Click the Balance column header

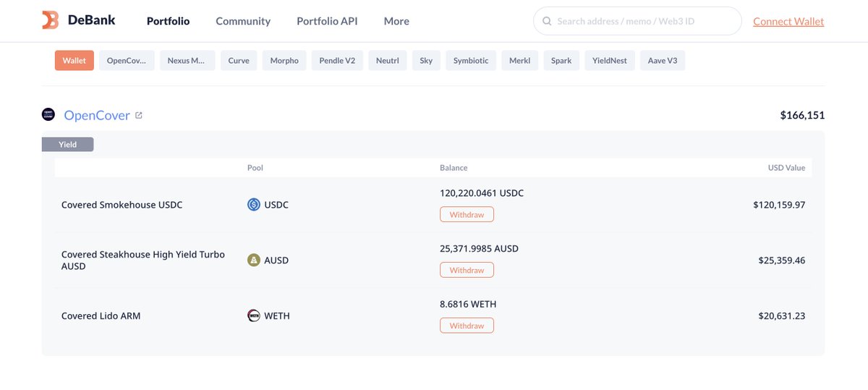tap(454, 168)
